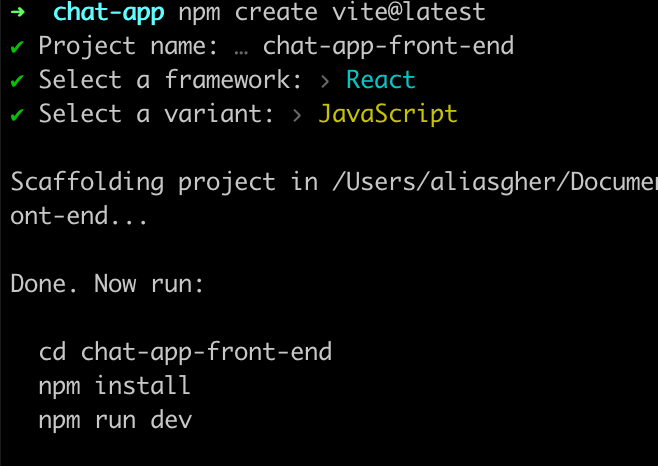
Task: Click the checkmark beside Select a framework
Action: pyautogui.click(x=17, y=81)
